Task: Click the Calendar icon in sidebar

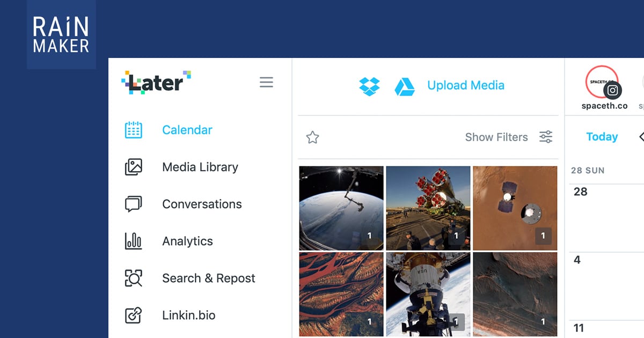Action: tap(133, 130)
